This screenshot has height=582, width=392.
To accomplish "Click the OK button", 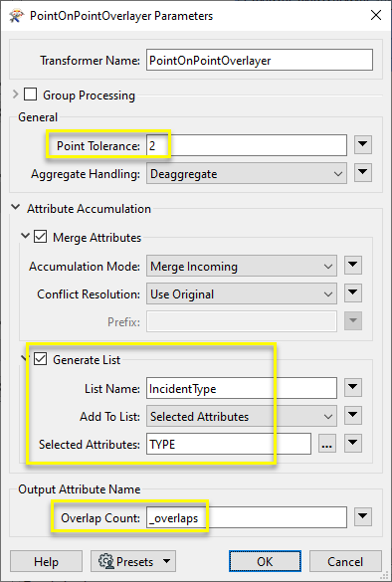I will coord(265,561).
